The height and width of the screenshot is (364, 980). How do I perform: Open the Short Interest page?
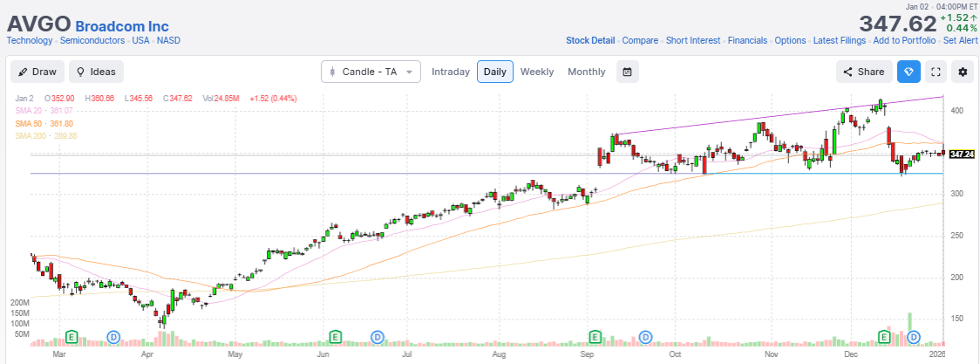[x=693, y=41]
